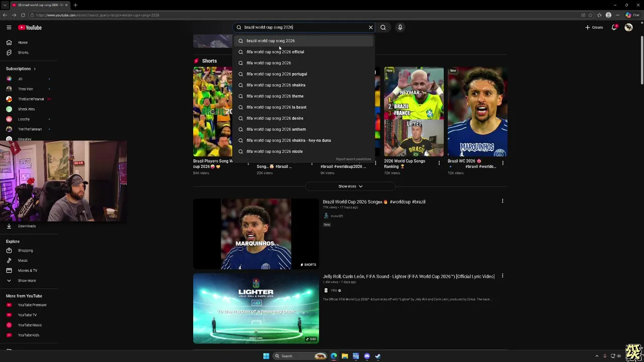Open the YouTube hamburger guide menu

tap(9, 28)
